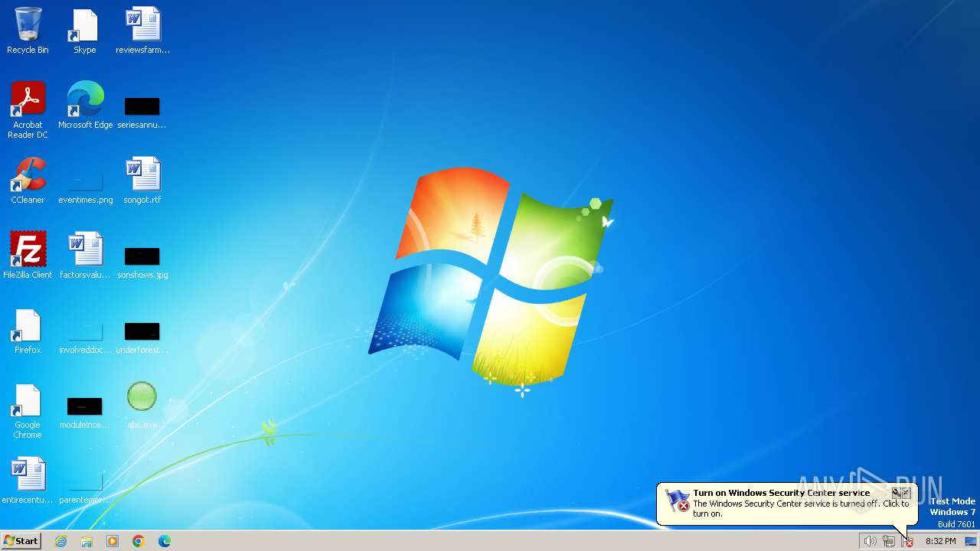Select the abc.exe green ball icon
Image resolution: width=980 pixels, height=551 pixels.
142,406
